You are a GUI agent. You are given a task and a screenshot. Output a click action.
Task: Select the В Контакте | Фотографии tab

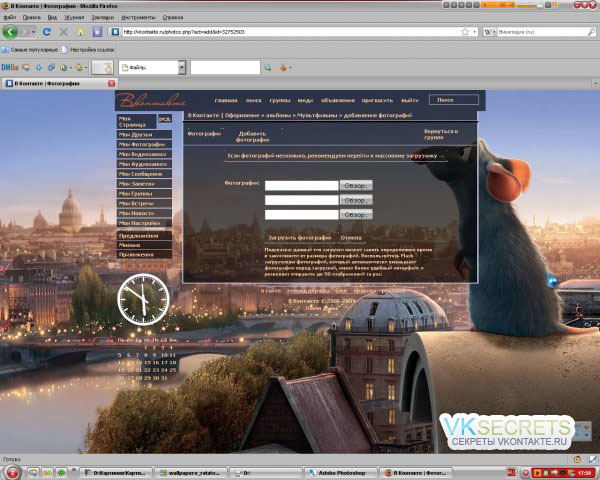pos(59,83)
